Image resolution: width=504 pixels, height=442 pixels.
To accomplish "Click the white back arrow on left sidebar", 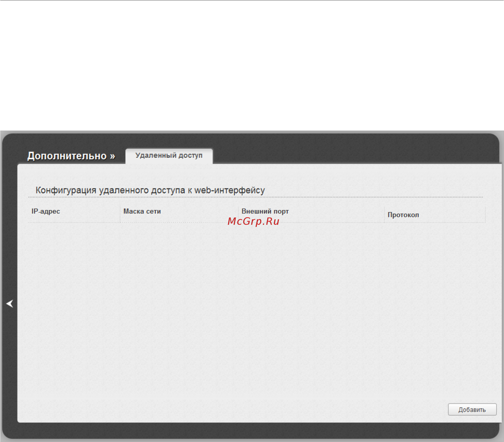I will coord(10,304).
